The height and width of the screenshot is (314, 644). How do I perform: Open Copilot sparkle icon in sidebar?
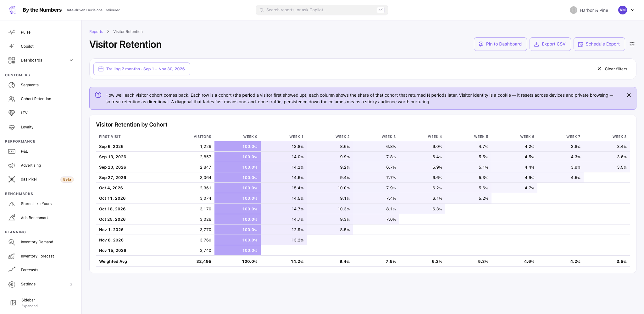(12, 46)
